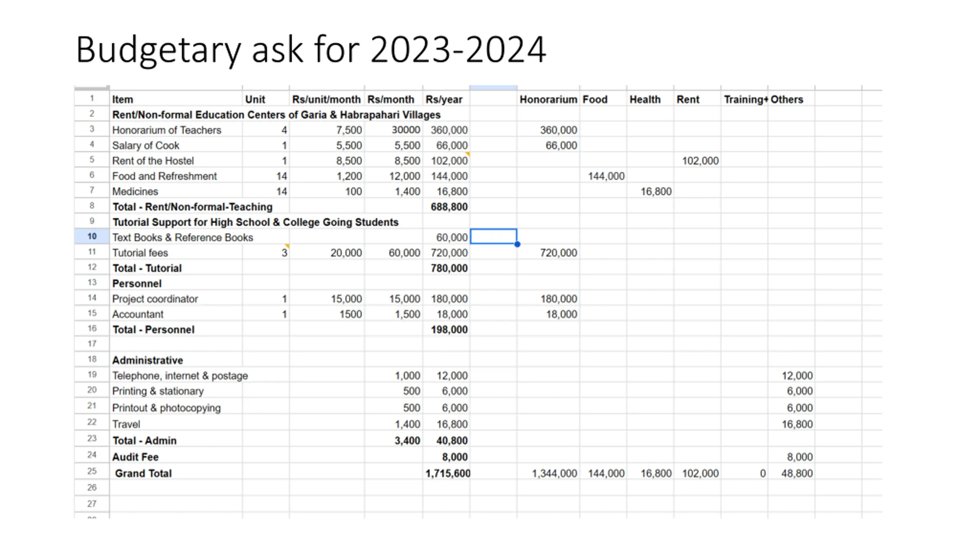This screenshot has width=980, height=551.
Task: Click 'Total - Personnel' cell
Action: (x=176, y=329)
